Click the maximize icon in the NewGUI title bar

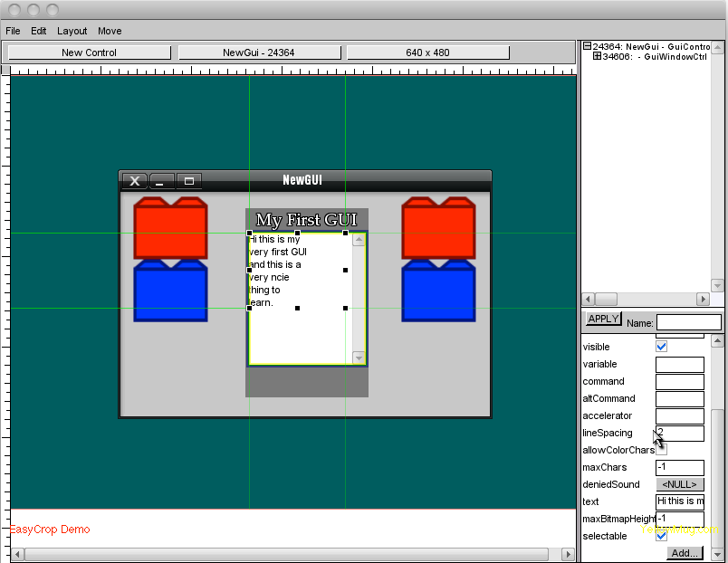[x=189, y=181]
